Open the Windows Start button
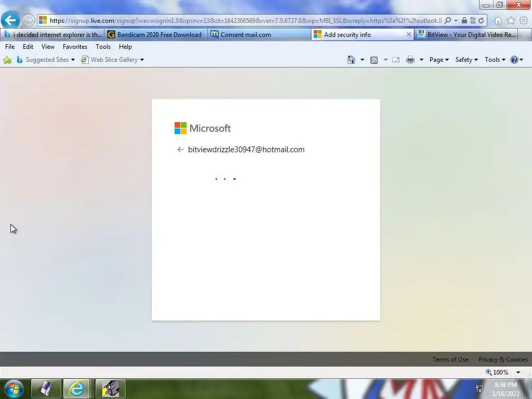The image size is (532, 399). (x=14, y=389)
